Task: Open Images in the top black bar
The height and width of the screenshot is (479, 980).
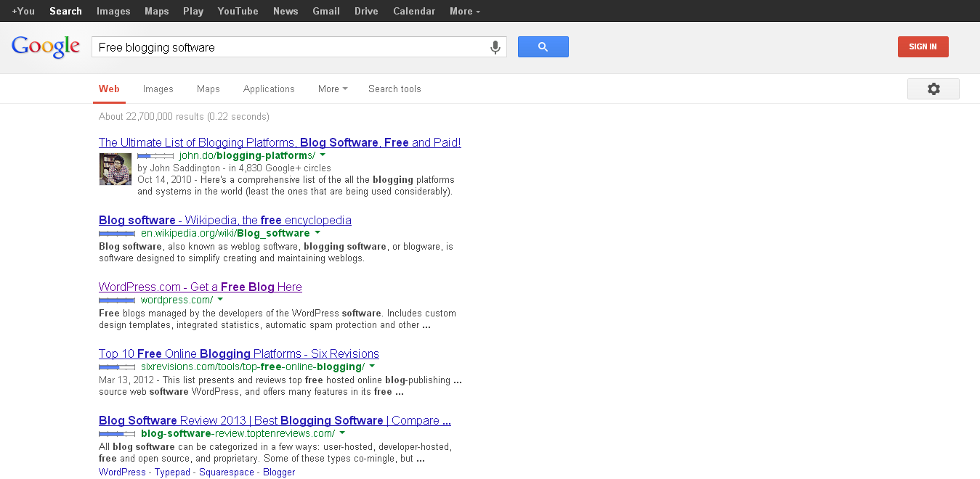Action: (x=113, y=11)
